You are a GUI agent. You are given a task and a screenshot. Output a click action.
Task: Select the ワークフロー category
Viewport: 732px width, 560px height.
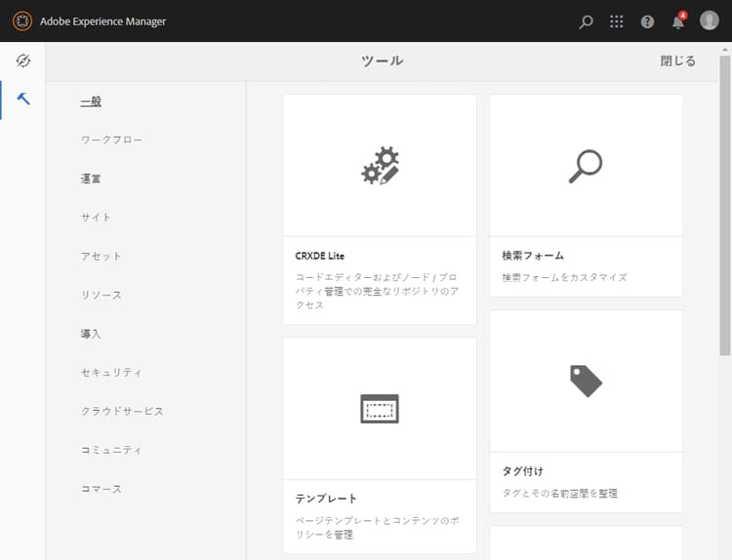111,140
